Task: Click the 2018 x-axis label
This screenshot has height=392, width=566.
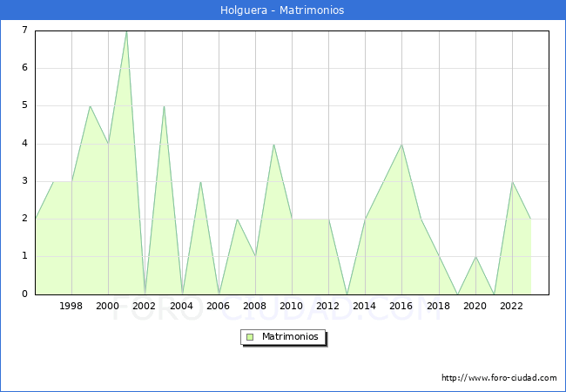Action: tap(438, 306)
